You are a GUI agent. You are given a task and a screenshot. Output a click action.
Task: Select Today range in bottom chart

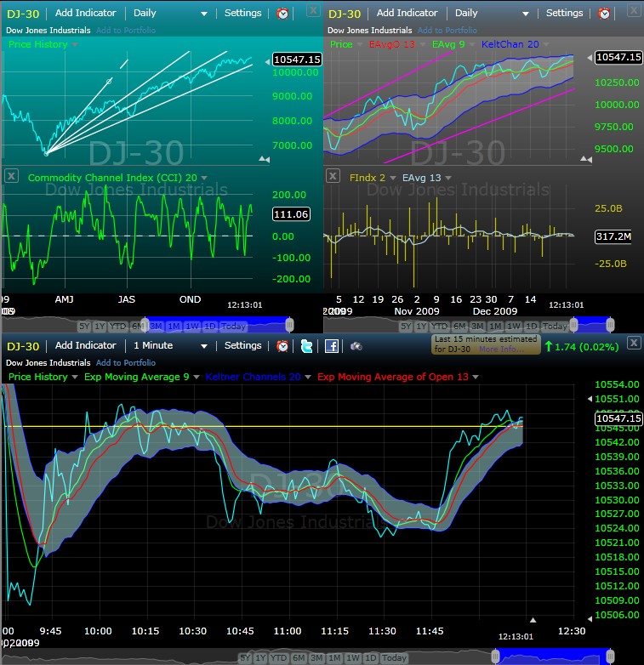point(394,658)
